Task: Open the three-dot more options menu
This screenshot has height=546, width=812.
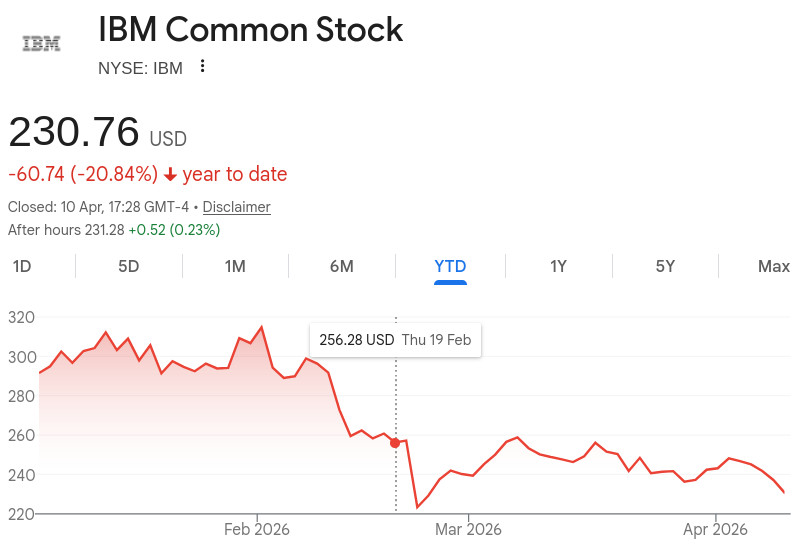Action: [203, 67]
